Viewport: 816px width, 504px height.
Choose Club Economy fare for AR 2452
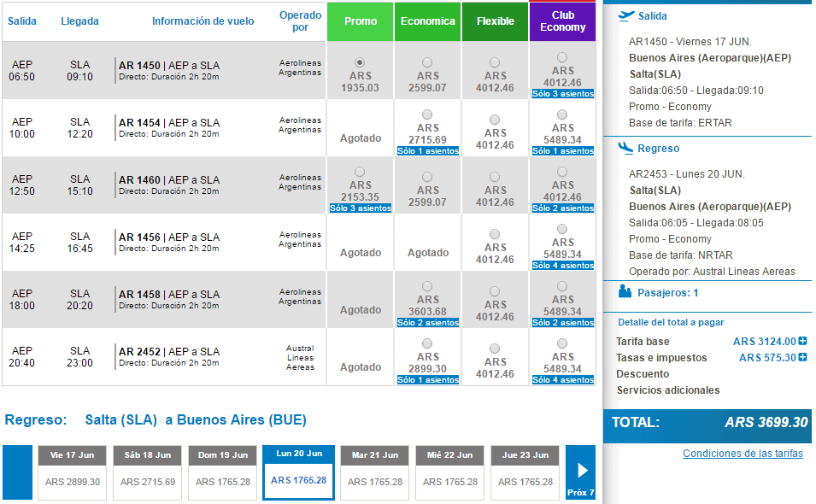coord(562,343)
